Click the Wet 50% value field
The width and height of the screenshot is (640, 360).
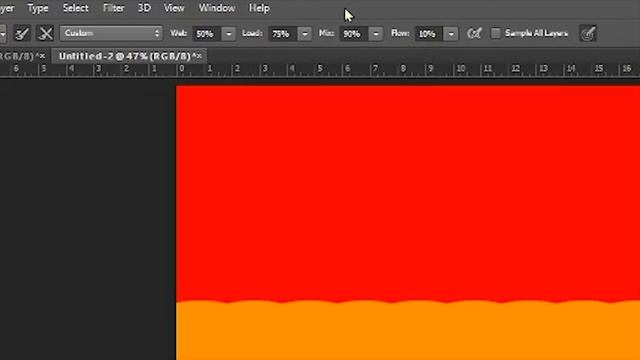pyautogui.click(x=207, y=33)
